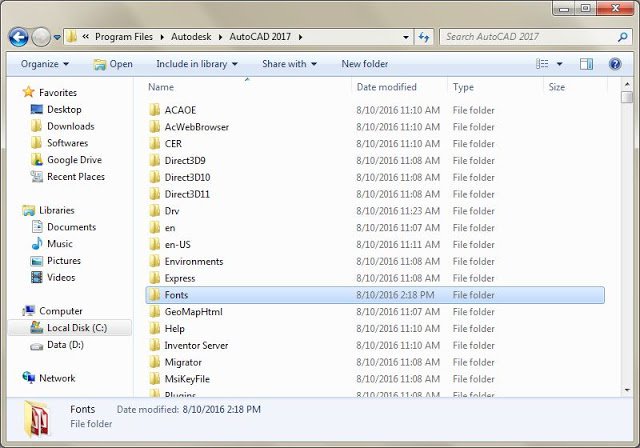
Task: Click the Back navigation arrow button
Action: click(18, 37)
